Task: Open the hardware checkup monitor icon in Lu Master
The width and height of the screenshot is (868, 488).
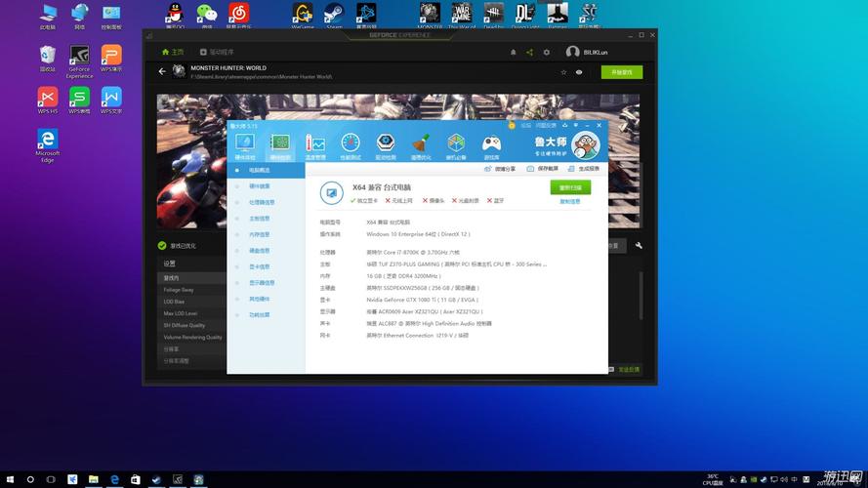Action: pyautogui.click(x=245, y=146)
